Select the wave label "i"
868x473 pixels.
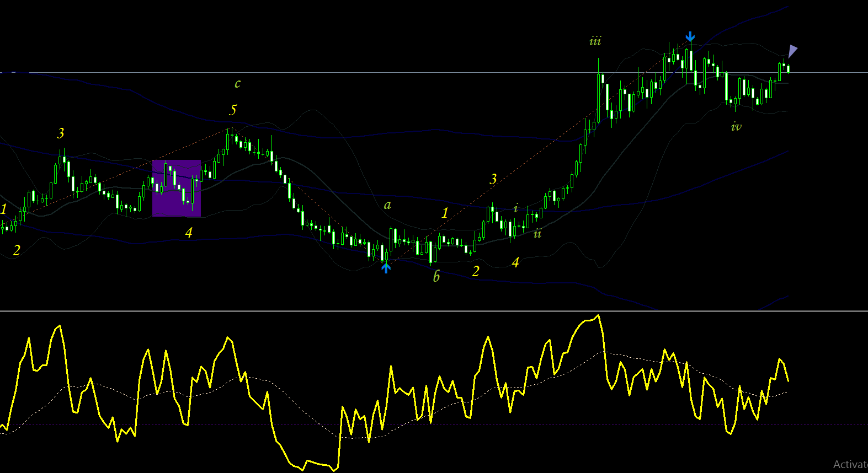516,208
